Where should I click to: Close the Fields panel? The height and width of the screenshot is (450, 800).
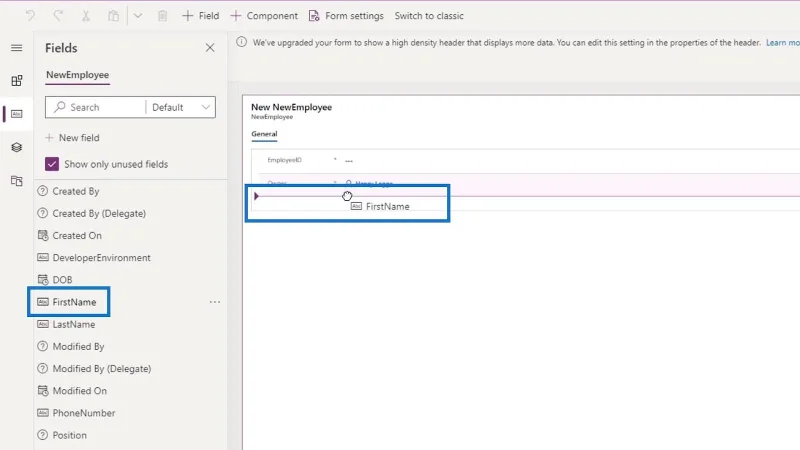210,47
